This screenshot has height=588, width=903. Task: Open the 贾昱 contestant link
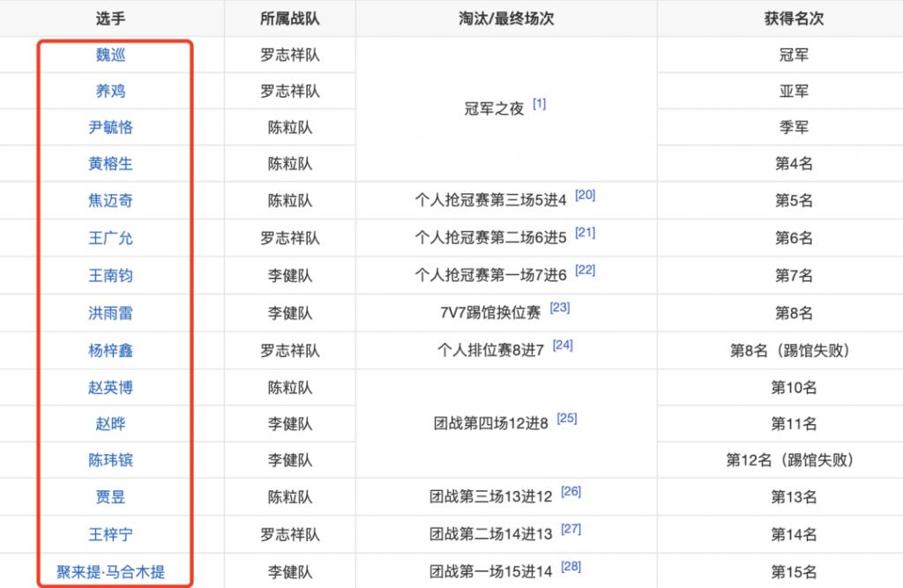coord(111,497)
